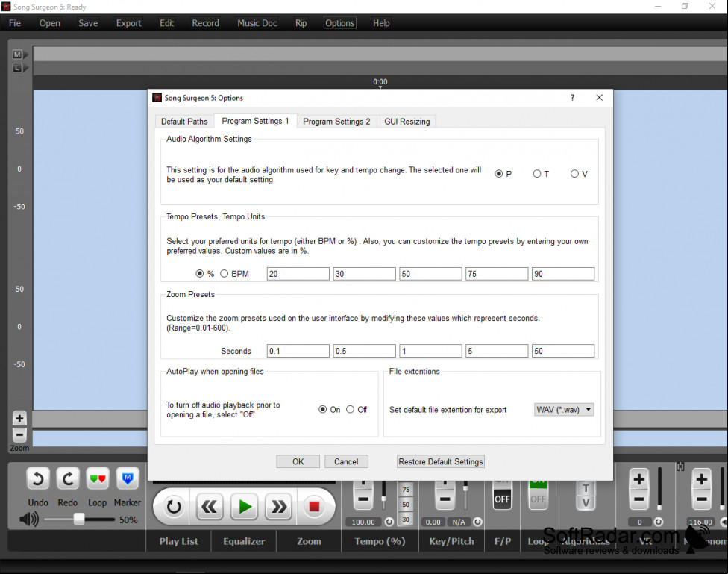The image size is (728, 574).
Task: Open the Options menu
Action: 340,23
